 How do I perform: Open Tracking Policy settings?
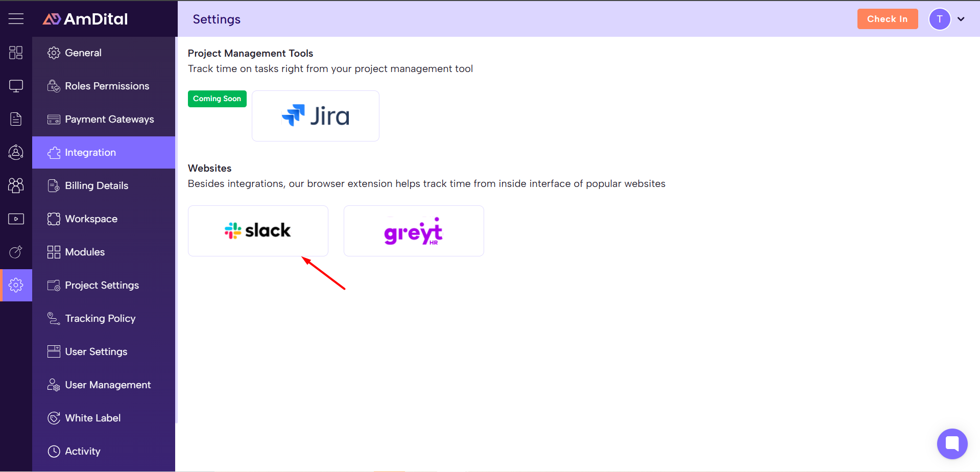click(x=104, y=318)
